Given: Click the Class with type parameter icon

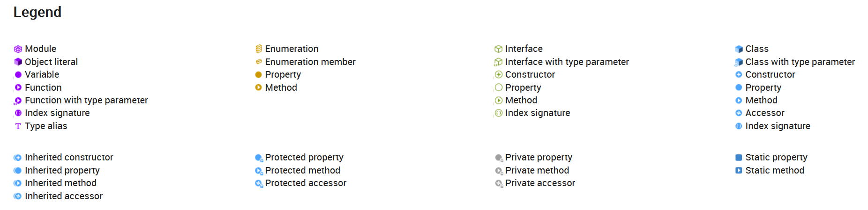Looking at the screenshot, I should click(x=739, y=62).
